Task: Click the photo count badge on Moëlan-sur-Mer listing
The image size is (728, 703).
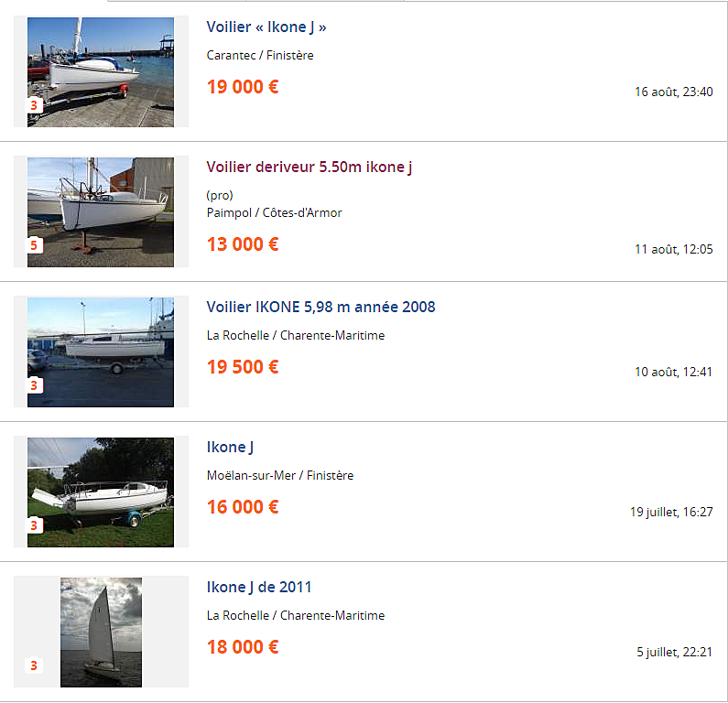Action: tap(34, 525)
